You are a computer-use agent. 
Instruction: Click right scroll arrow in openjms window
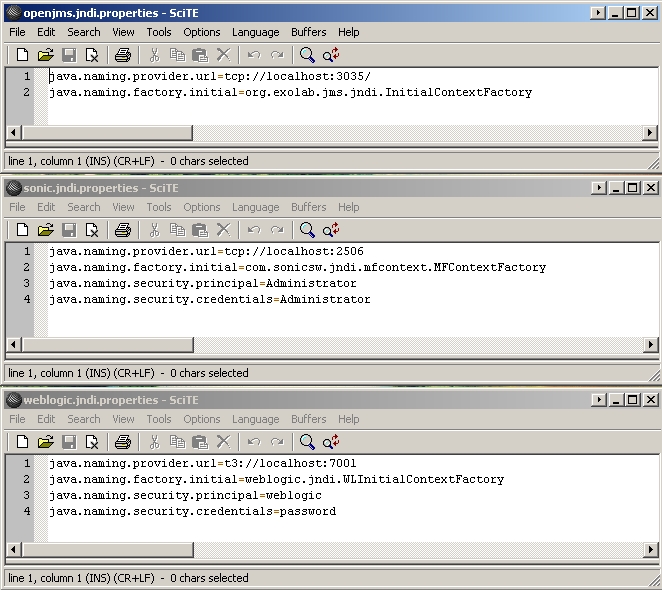pos(650,133)
